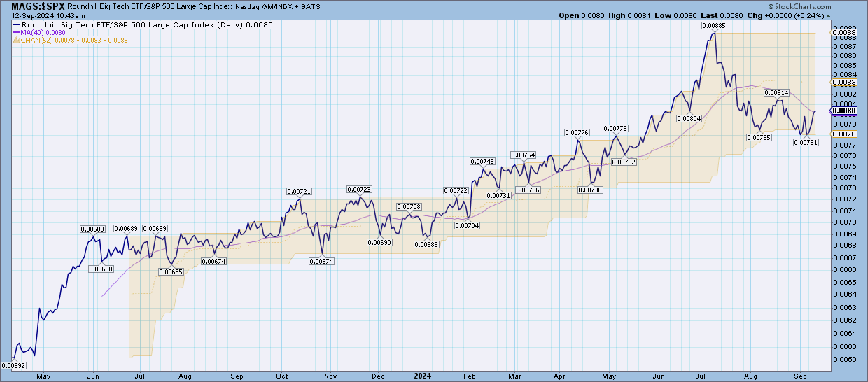Click the Nov label on time axis
Viewport: 868px width, 382px height.
click(x=330, y=376)
